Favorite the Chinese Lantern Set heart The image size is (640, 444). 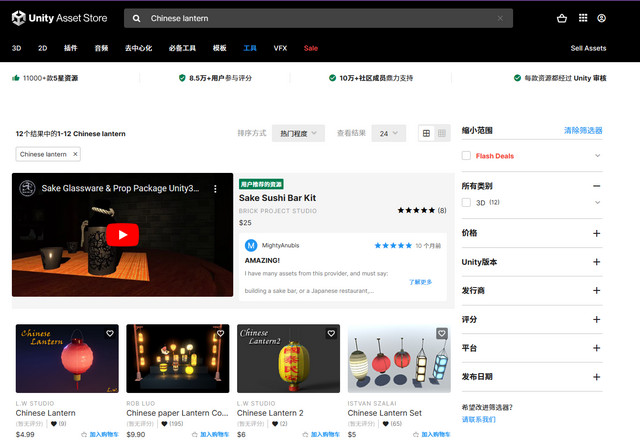point(442,333)
